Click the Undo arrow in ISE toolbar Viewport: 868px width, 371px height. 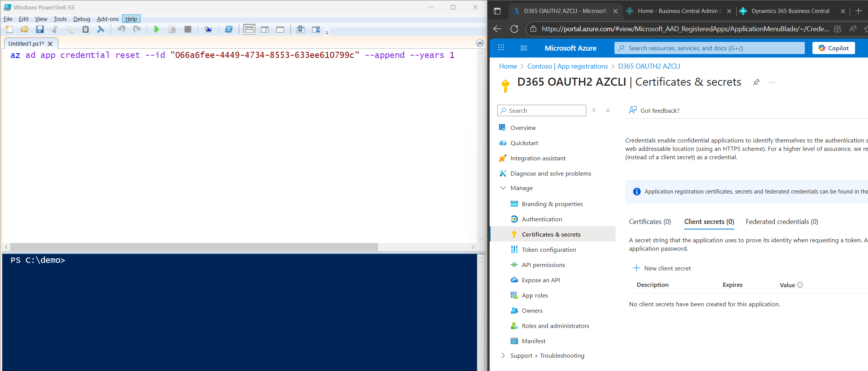[121, 29]
